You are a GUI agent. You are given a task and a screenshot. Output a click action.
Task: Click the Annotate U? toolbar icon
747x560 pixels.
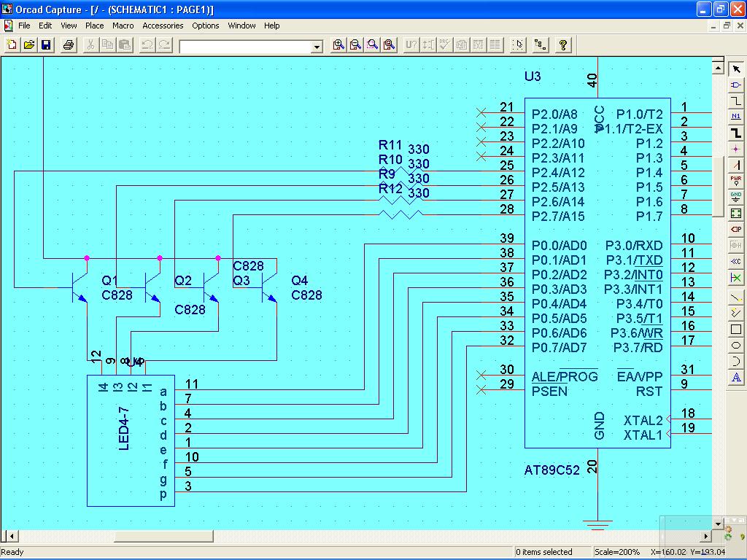point(411,44)
